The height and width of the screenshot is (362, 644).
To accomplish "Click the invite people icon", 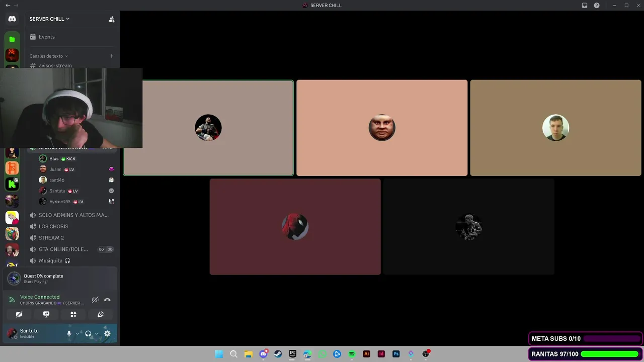I will tap(112, 19).
